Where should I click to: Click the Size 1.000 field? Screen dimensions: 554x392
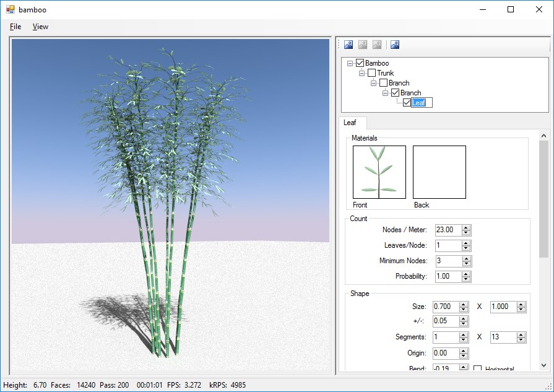tap(503, 307)
